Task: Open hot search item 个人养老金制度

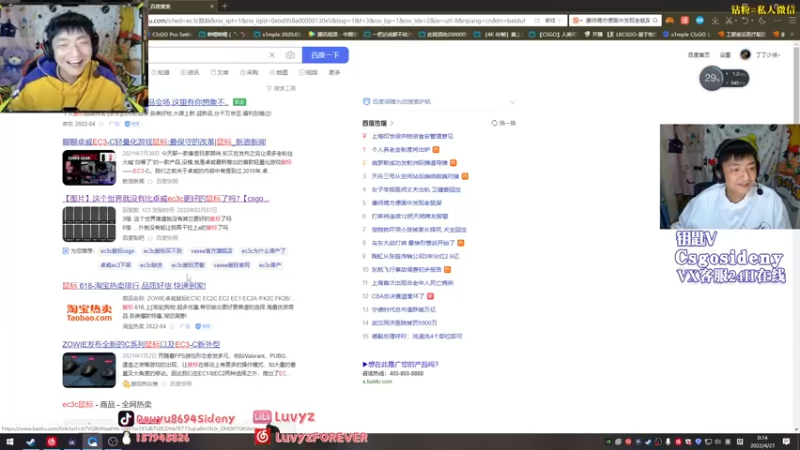Action: pos(401,149)
